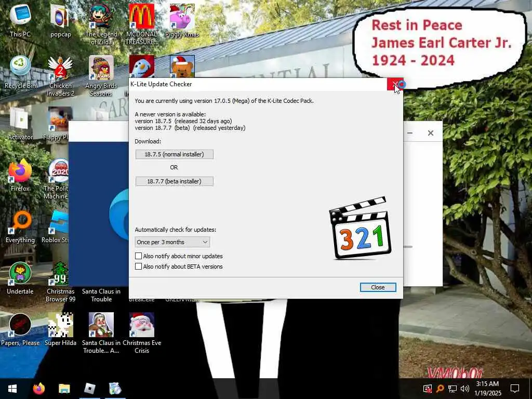Launch Chicken Invaders 2
Image resolution: width=532 pixels, height=399 pixels.
60,76
